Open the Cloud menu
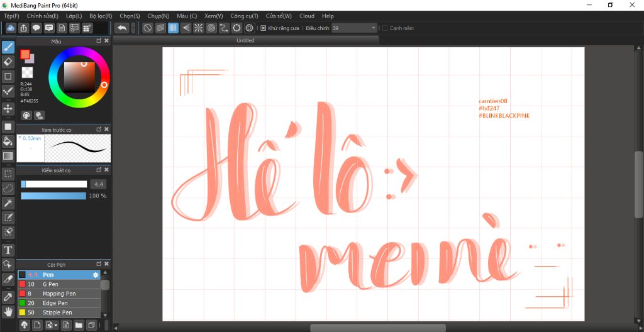This screenshot has width=644, height=332. (307, 16)
